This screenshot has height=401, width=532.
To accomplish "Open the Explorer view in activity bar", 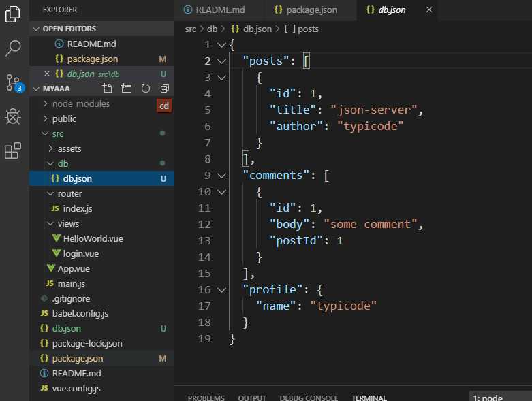I will (x=13, y=14).
